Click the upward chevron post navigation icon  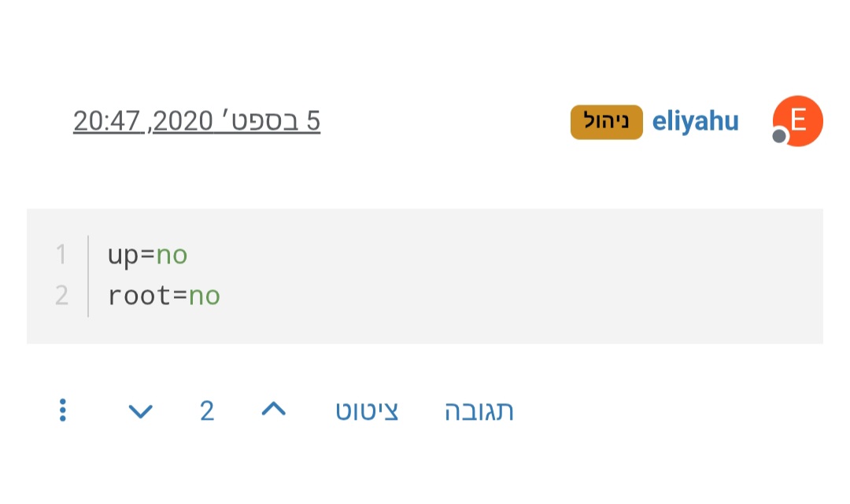pos(273,410)
